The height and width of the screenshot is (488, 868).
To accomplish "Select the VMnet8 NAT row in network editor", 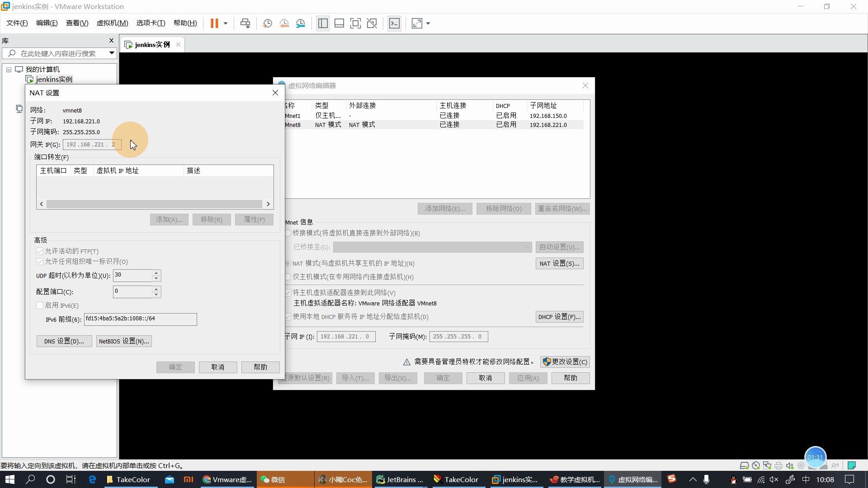I will click(x=434, y=125).
